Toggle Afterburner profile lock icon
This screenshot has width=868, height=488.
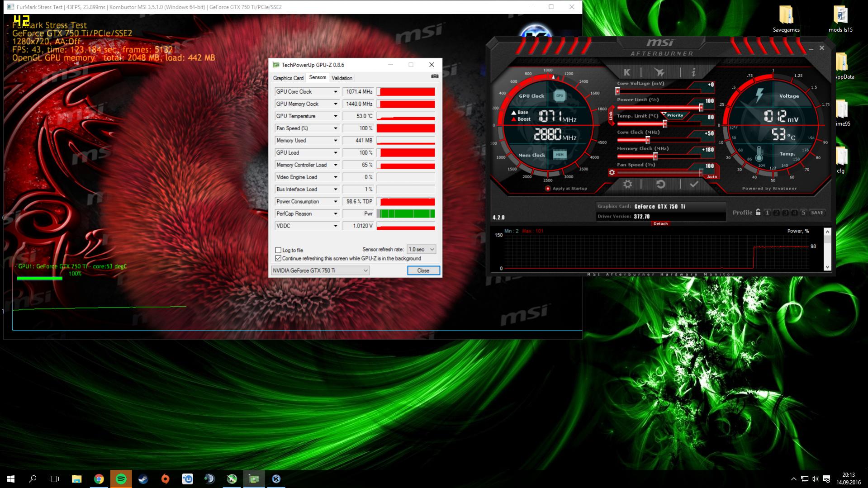(758, 212)
